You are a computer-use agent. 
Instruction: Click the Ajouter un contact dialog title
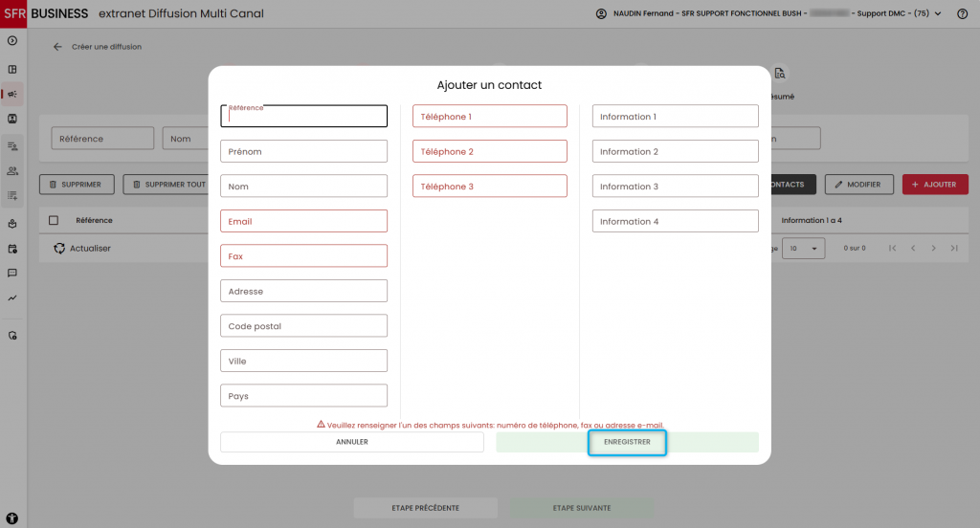pyautogui.click(x=489, y=85)
